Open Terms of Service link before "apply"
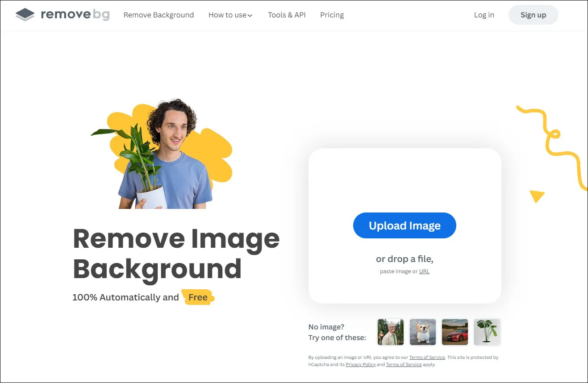 [x=404, y=365]
